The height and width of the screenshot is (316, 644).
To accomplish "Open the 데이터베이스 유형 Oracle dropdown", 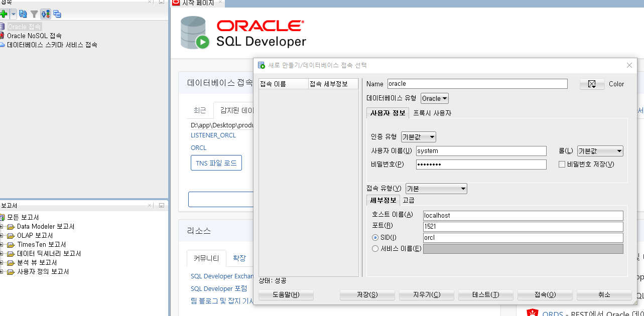I will (435, 98).
